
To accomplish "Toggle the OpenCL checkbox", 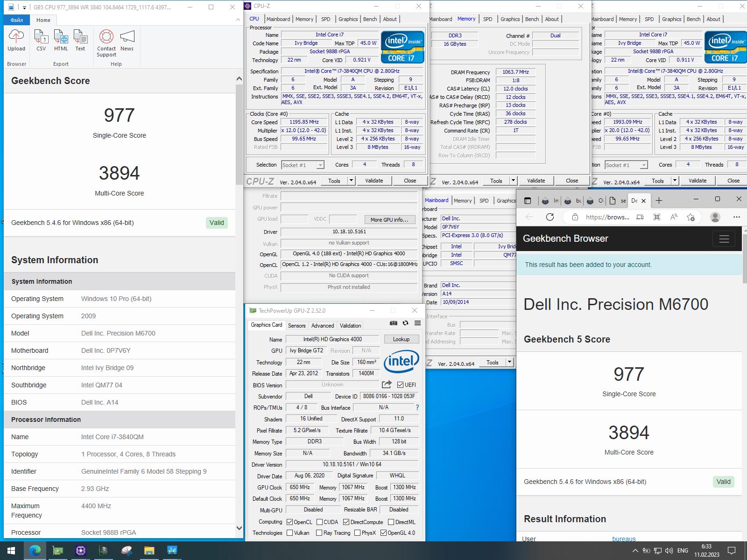I will 290,522.
